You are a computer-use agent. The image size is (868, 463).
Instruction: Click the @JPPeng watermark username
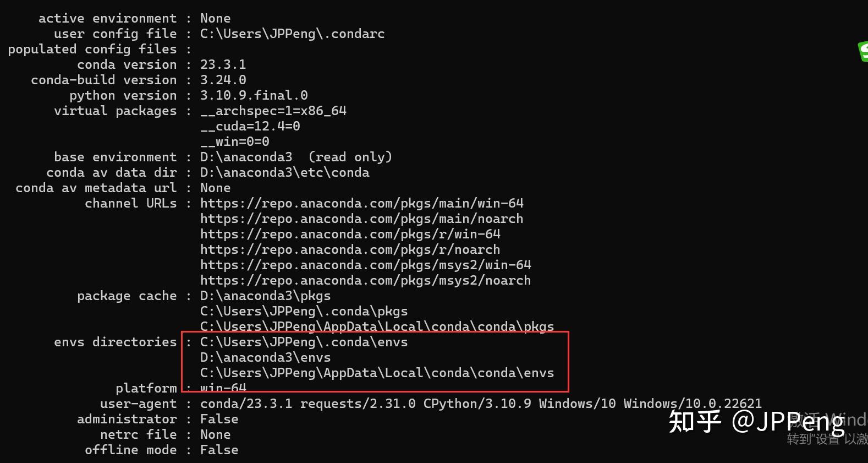point(788,422)
